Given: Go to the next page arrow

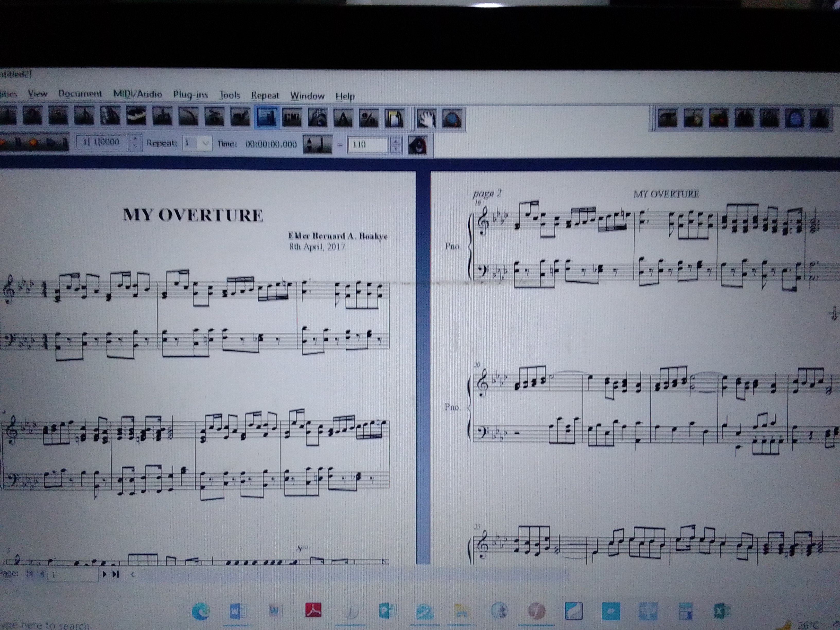Looking at the screenshot, I should coord(104,575).
